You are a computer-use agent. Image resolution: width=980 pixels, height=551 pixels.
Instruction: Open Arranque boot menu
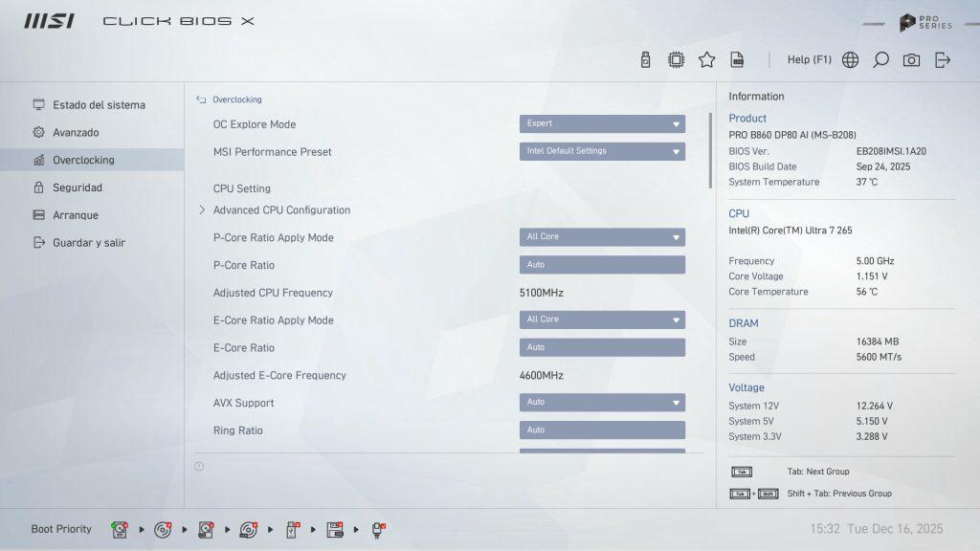click(92, 215)
